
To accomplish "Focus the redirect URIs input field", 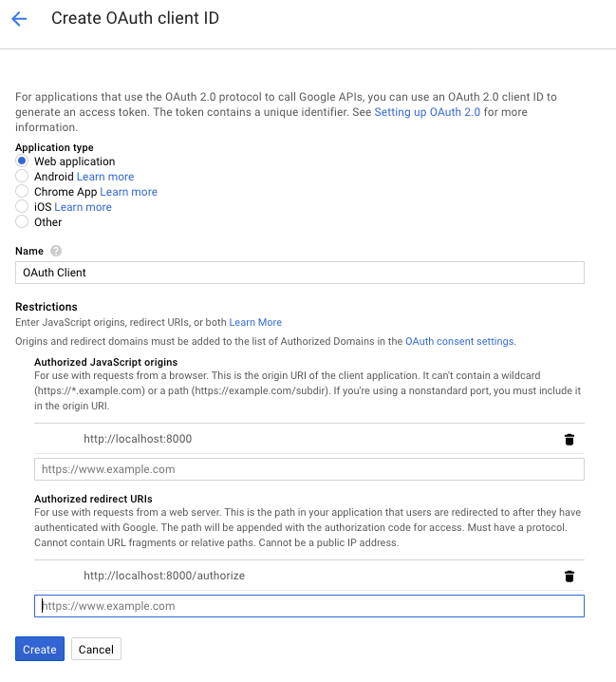I will [309, 606].
